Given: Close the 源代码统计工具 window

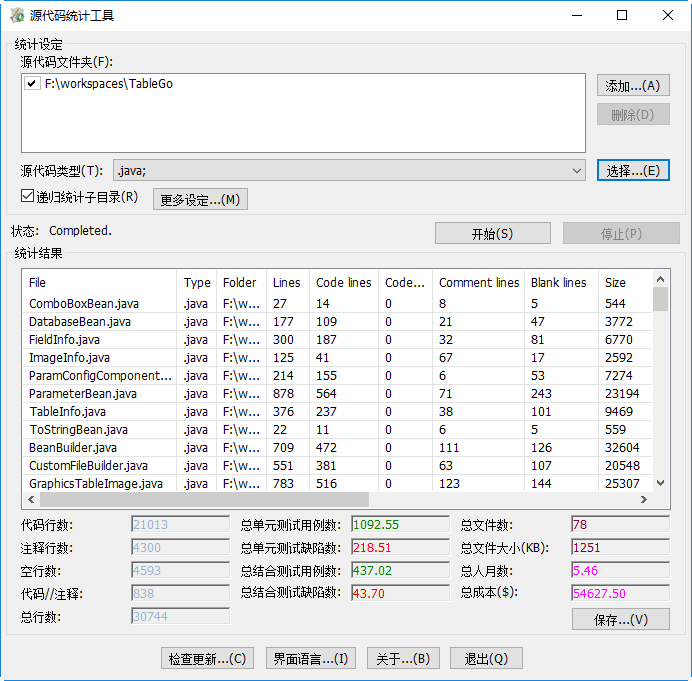Looking at the screenshot, I should (668, 15).
